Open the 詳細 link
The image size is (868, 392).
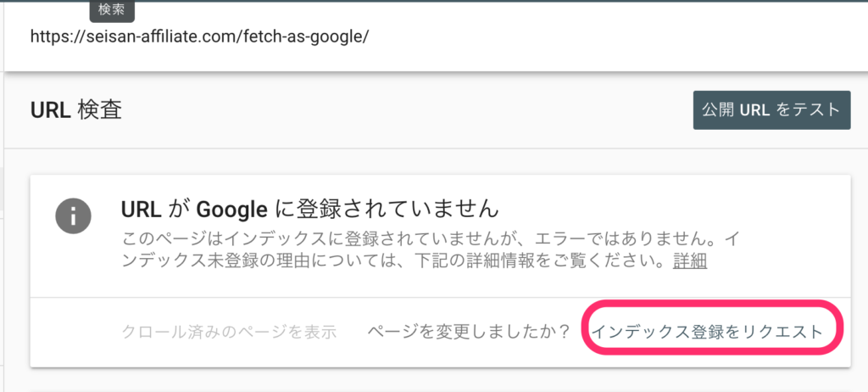coord(690,260)
